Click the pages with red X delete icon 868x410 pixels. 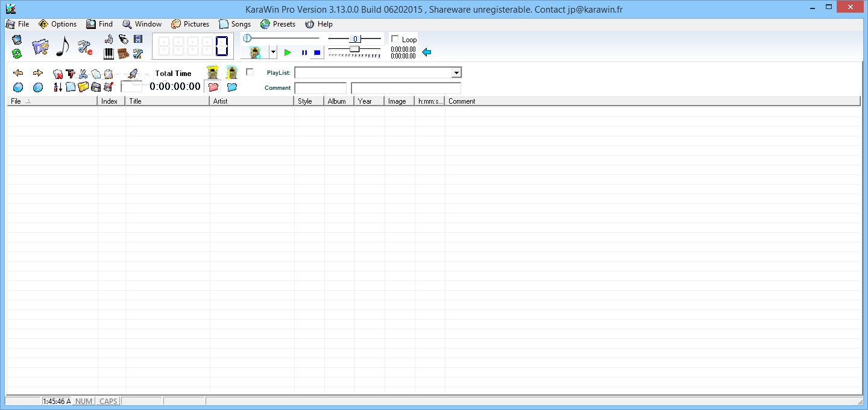coord(58,74)
